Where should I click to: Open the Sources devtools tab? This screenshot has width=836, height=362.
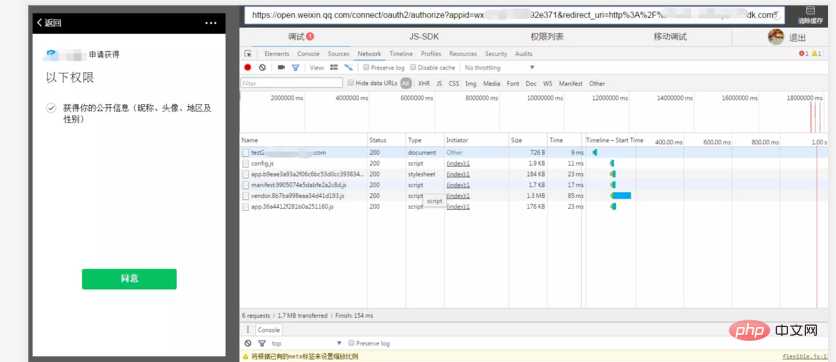[x=339, y=54]
